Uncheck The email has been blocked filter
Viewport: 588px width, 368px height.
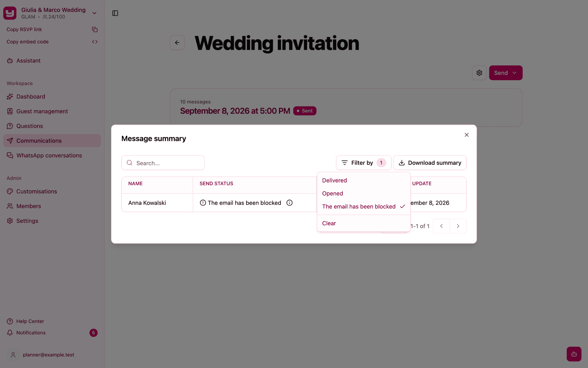pyautogui.click(x=364, y=206)
